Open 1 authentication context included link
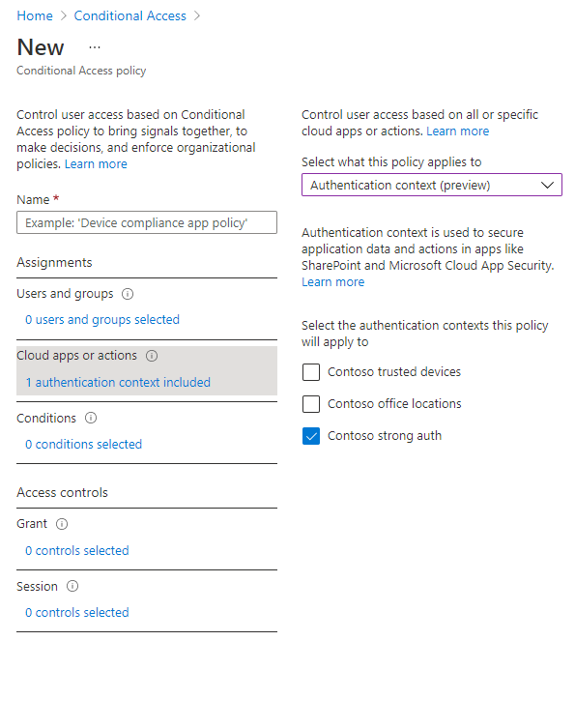575x728 pixels. coord(118,382)
